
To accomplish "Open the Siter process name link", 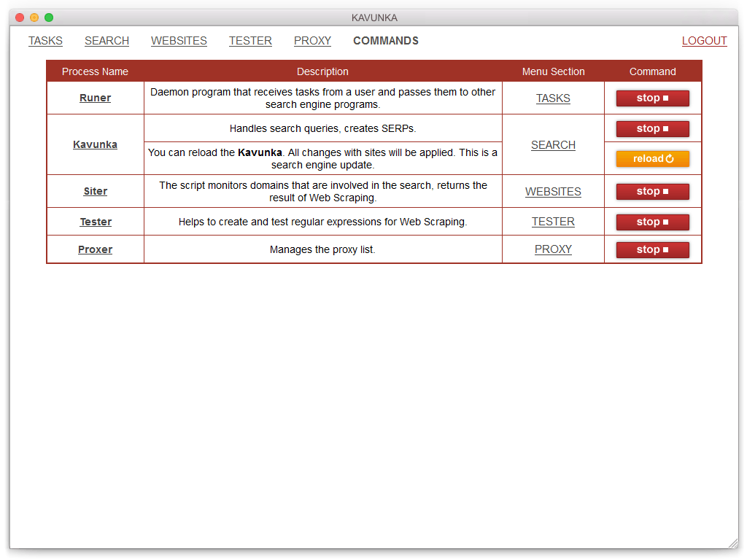I will [95, 192].
